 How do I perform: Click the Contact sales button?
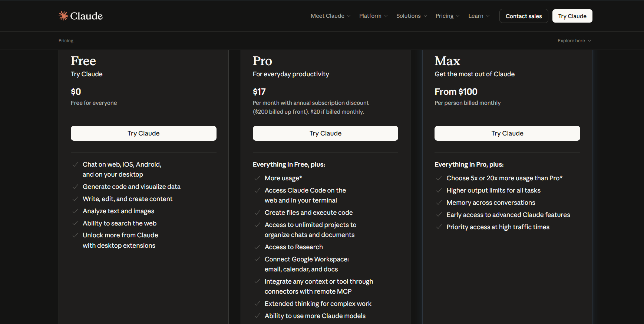tap(524, 16)
